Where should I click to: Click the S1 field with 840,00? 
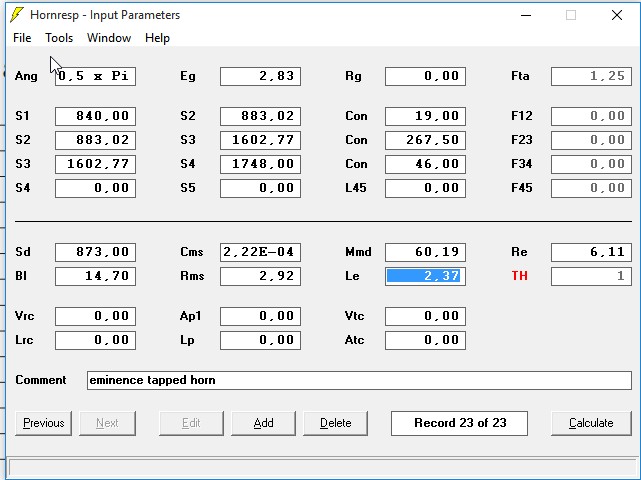click(95, 116)
